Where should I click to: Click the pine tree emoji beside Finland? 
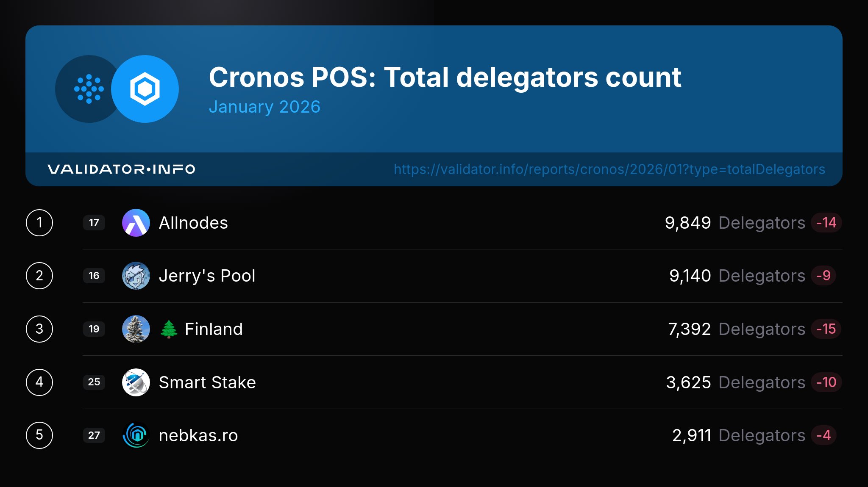[x=169, y=329]
